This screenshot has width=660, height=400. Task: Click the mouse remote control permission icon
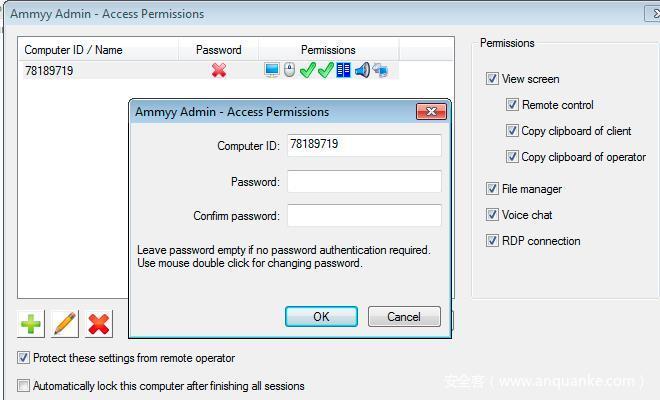click(x=289, y=70)
